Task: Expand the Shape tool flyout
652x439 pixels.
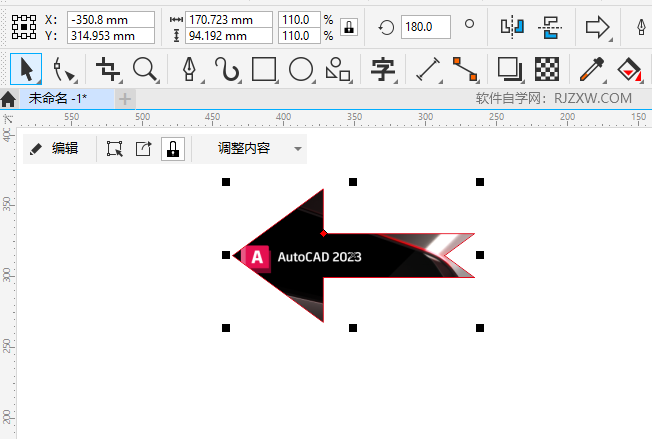Action: [66, 69]
